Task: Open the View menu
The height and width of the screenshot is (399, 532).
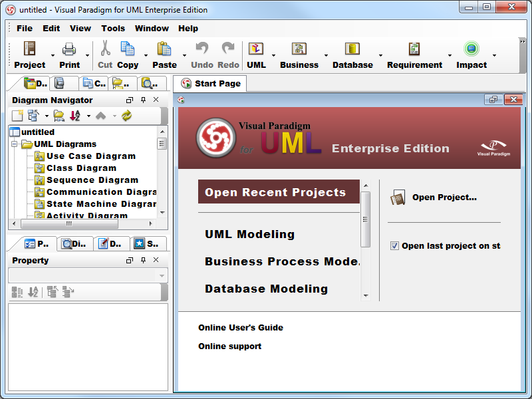Action: click(x=80, y=29)
